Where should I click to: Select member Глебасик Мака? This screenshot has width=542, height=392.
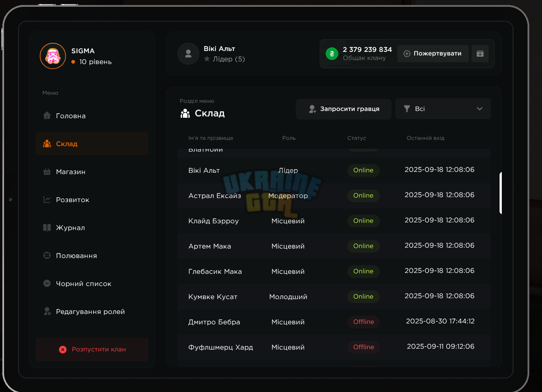tap(215, 272)
